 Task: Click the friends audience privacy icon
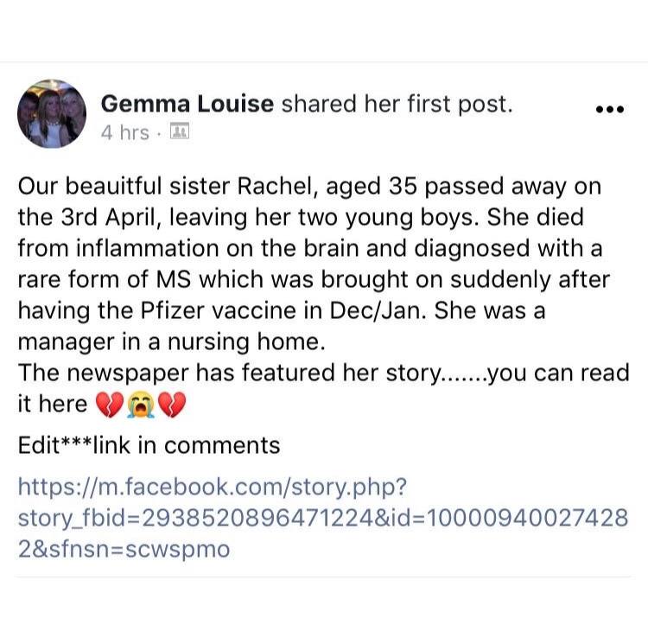pyautogui.click(x=180, y=131)
